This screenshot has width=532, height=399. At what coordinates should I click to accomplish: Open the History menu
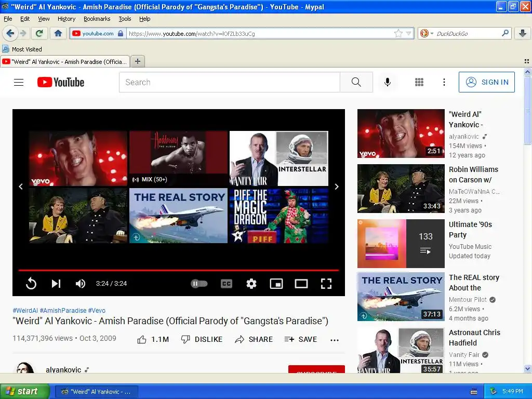pyautogui.click(x=66, y=19)
